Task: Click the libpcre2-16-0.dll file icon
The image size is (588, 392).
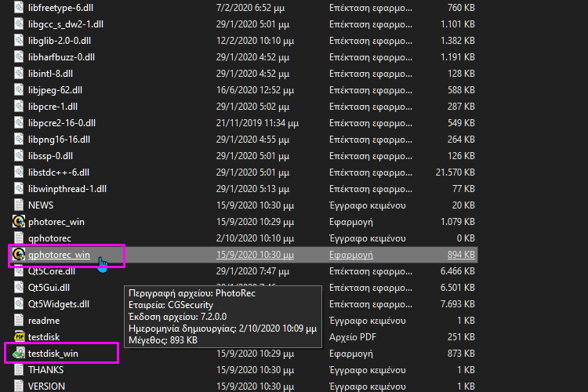Action: pos(18,123)
